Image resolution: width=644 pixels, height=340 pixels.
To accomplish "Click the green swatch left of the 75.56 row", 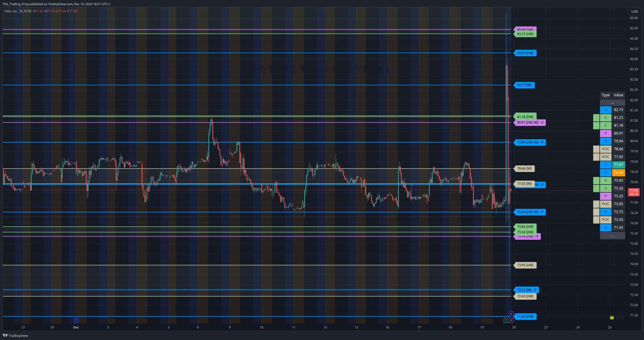I will (597, 188).
